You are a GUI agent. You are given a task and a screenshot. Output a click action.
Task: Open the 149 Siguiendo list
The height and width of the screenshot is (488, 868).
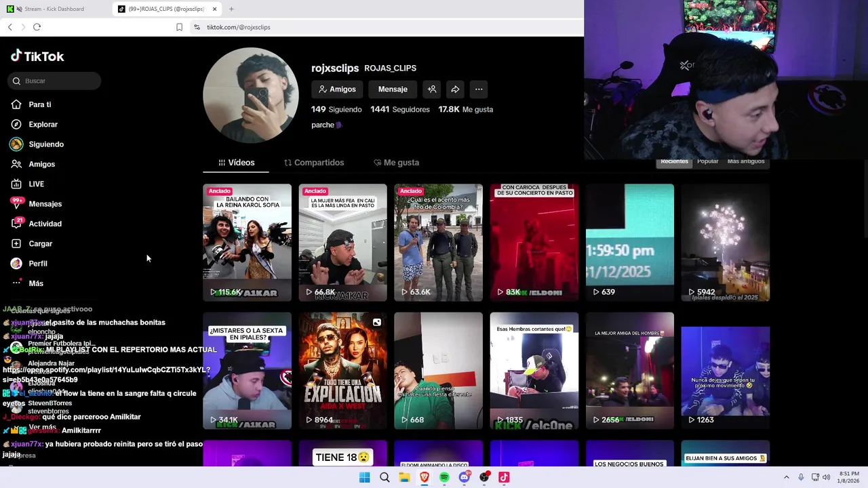(336, 109)
